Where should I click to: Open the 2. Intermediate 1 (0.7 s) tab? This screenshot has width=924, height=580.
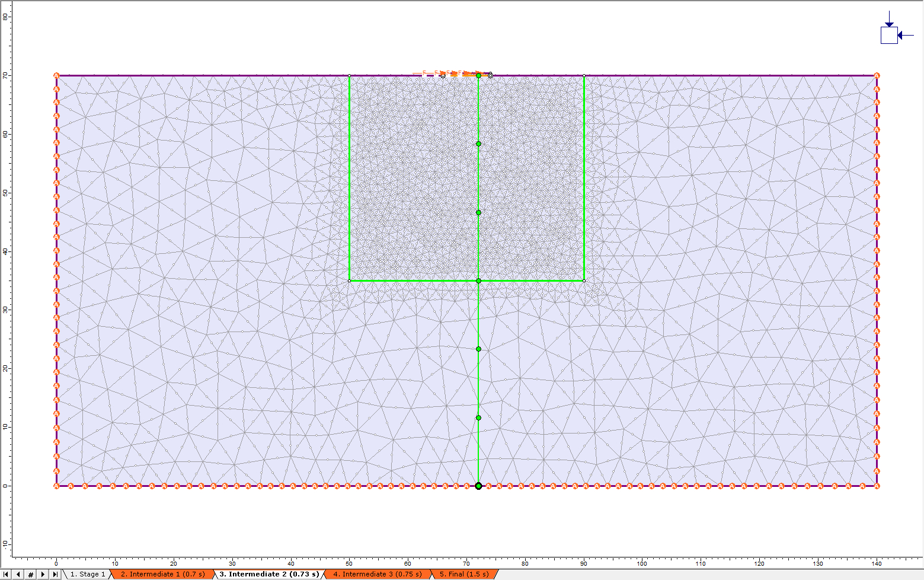(x=162, y=574)
